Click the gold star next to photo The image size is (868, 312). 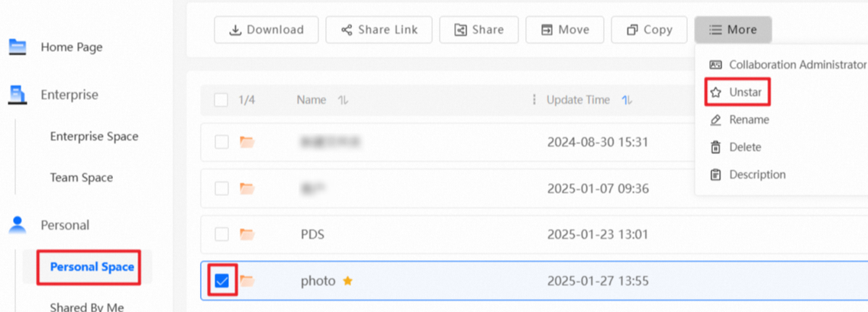point(348,281)
